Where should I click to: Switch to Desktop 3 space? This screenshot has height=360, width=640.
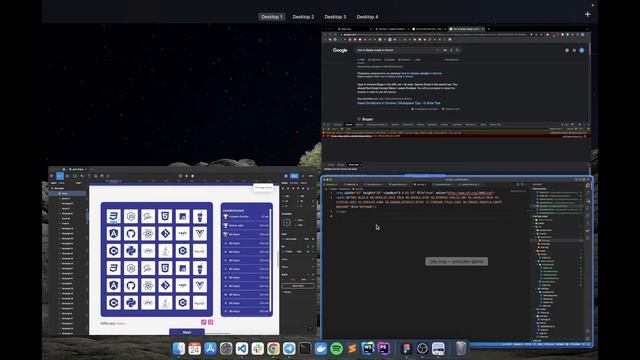(335, 17)
